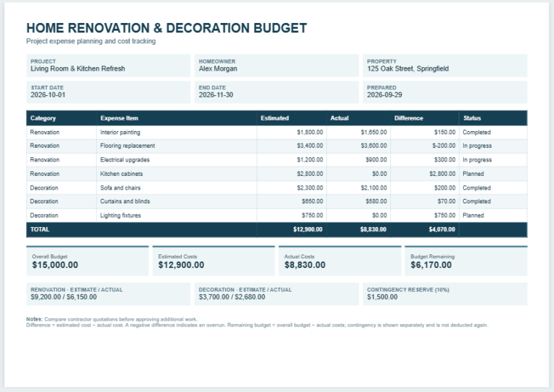
Task: Click actual '$2,100.00' for Sofa and chairs
Action: coord(374,188)
